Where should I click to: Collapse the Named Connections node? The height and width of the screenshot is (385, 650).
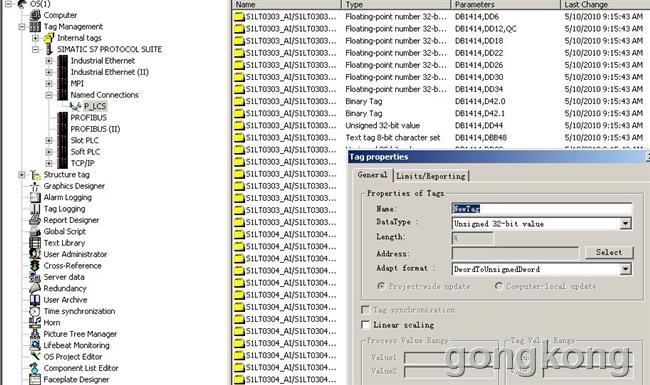(49, 95)
